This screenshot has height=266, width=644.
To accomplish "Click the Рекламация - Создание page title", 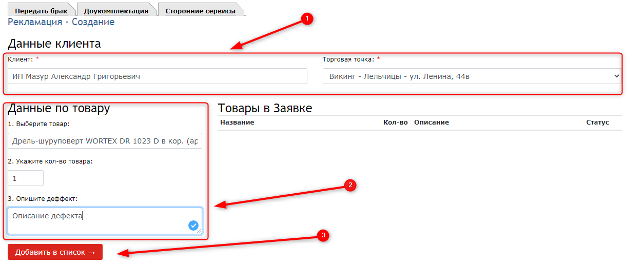I will (x=61, y=22).
